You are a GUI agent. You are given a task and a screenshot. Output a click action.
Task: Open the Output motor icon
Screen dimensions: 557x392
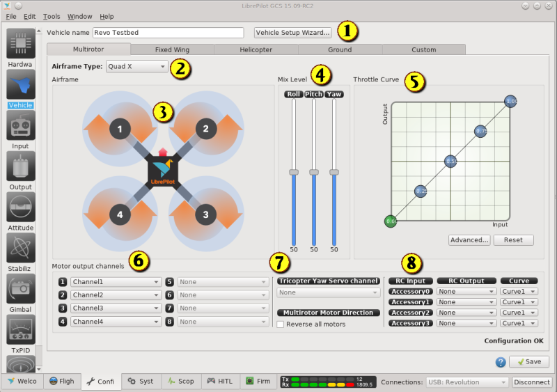pos(21,166)
